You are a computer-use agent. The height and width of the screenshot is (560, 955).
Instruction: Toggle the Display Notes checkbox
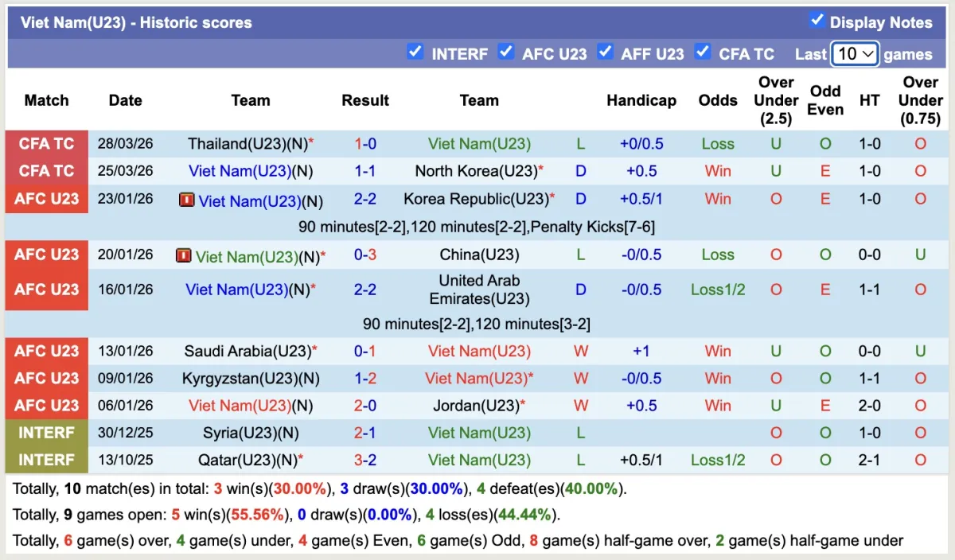click(817, 20)
